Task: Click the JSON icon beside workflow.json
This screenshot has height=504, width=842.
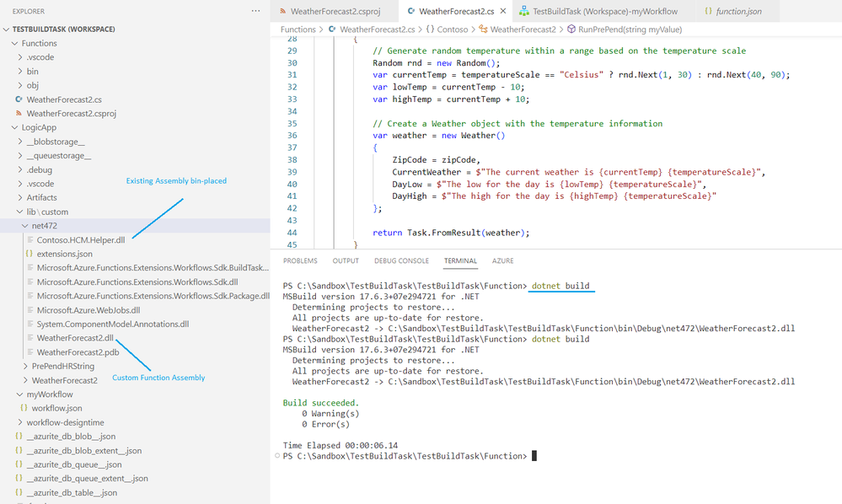Action: point(24,408)
